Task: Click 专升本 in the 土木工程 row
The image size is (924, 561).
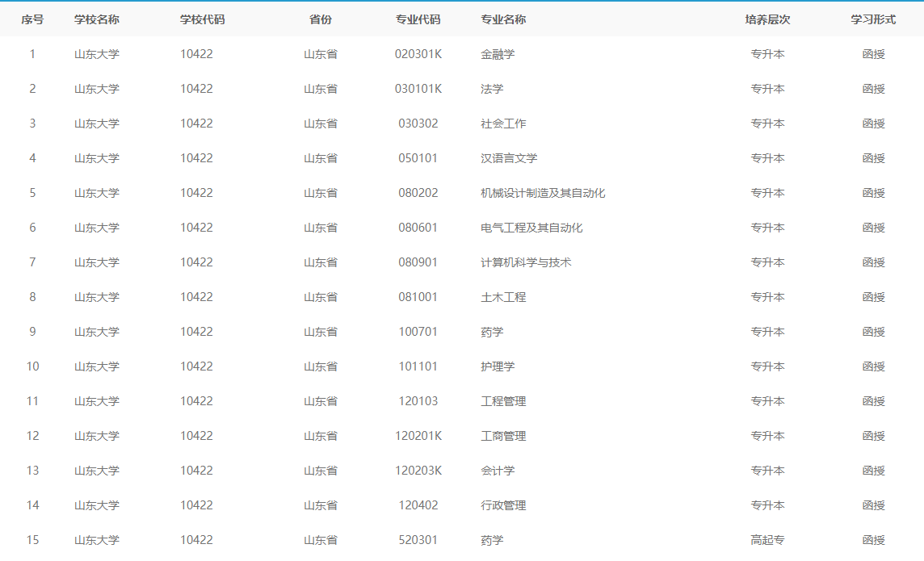Action: click(767, 297)
